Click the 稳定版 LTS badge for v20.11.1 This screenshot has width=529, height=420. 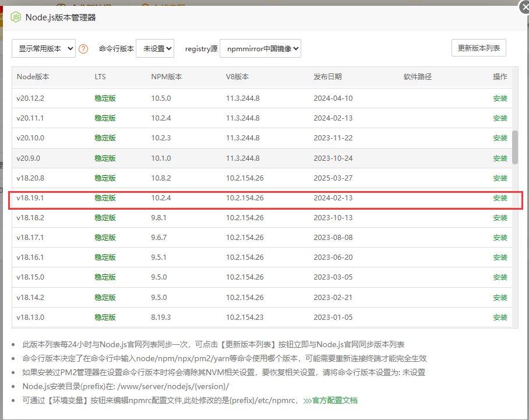click(104, 118)
